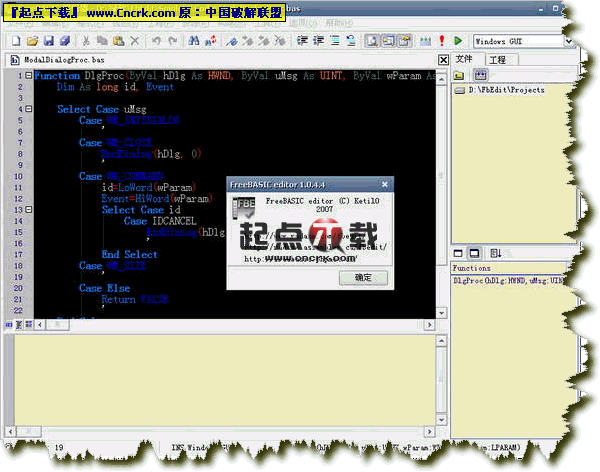
Task: Copy selection using the toolbar Copy icon
Action: (x=102, y=41)
